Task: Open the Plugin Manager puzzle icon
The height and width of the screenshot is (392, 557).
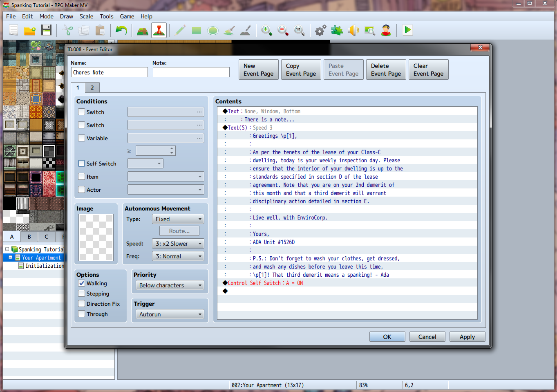Action: [337, 30]
